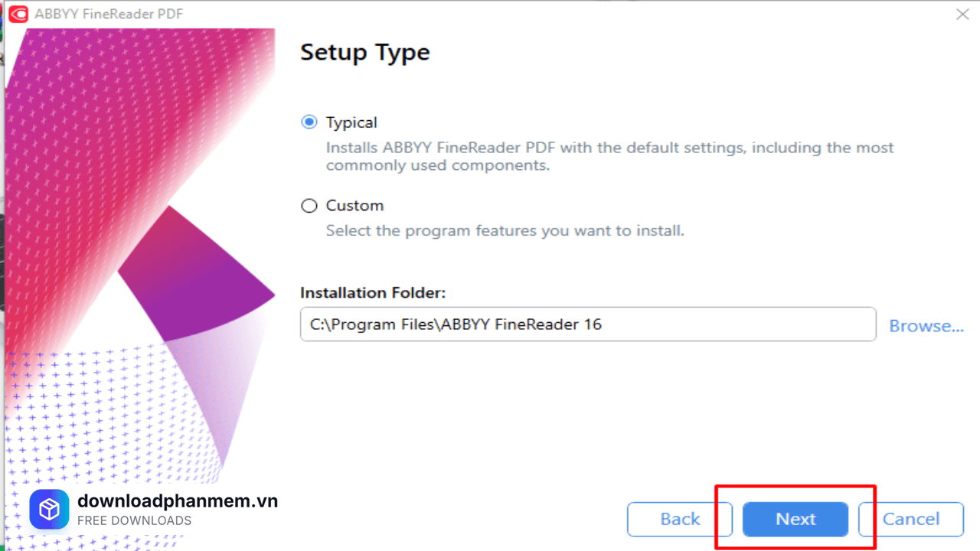Select the Typical setup radio button

309,122
